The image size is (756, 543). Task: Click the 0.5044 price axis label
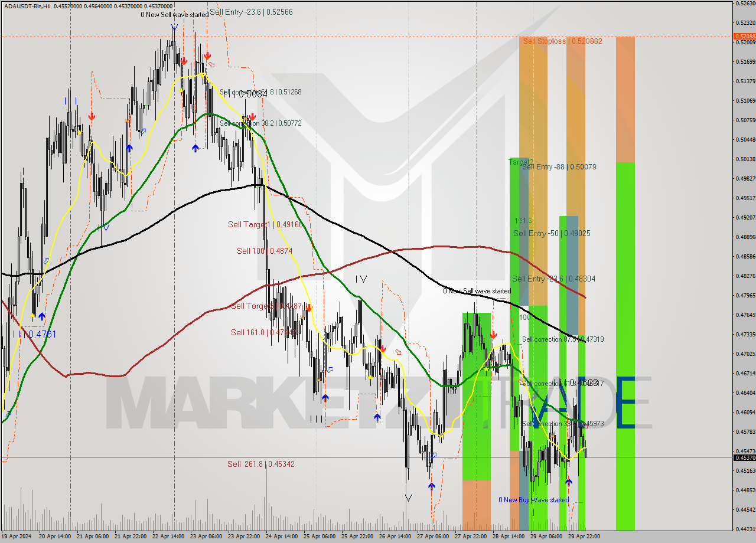(x=746, y=139)
